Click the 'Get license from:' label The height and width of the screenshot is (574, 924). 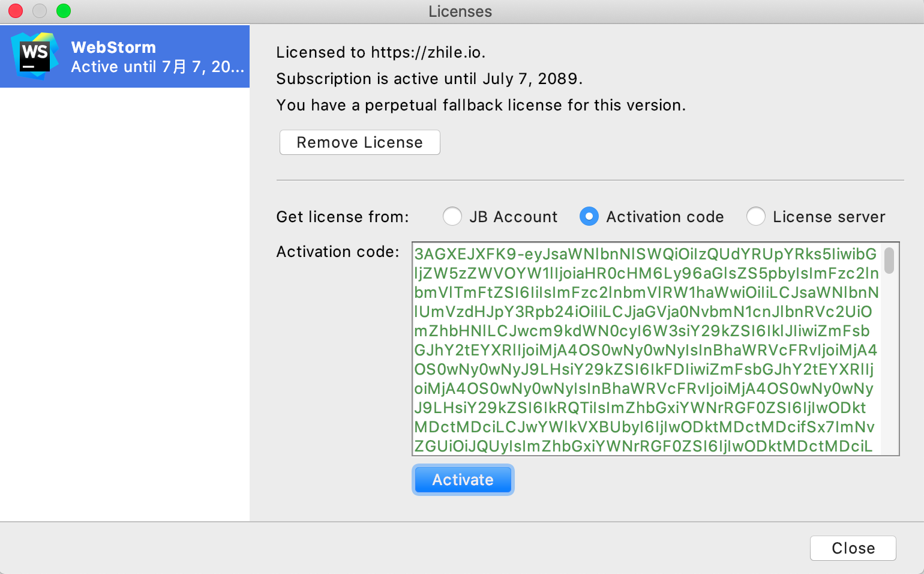(343, 217)
